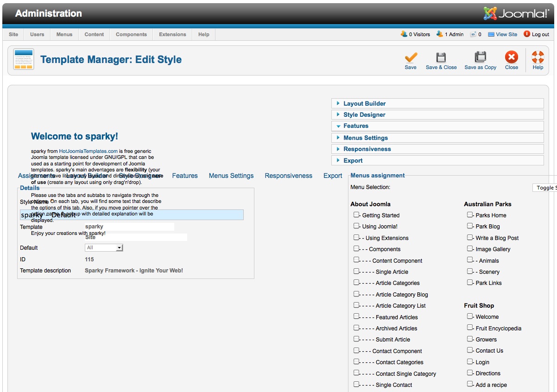Open messages via the envelope icon

click(473, 34)
